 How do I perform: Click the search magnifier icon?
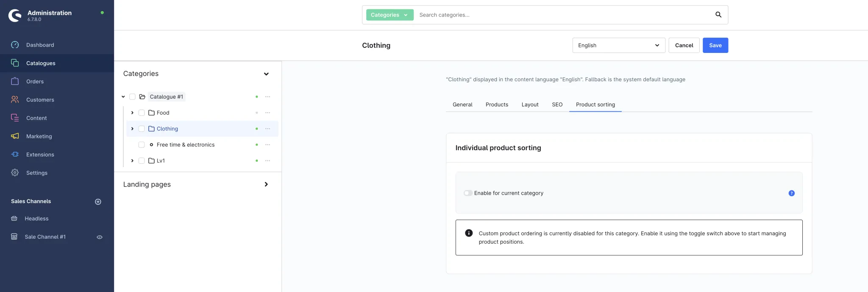718,15
